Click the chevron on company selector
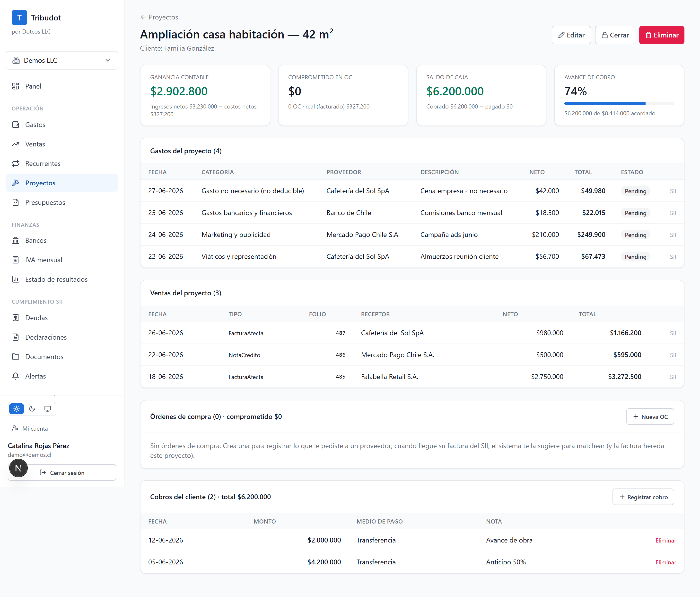This screenshot has height=597, width=700. point(108,61)
